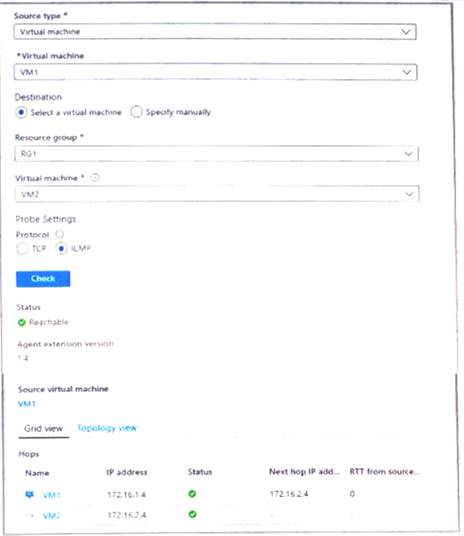Viewport: 464px width, 536px height.
Task: Select ICMP protocol radio button
Action: 61,249
